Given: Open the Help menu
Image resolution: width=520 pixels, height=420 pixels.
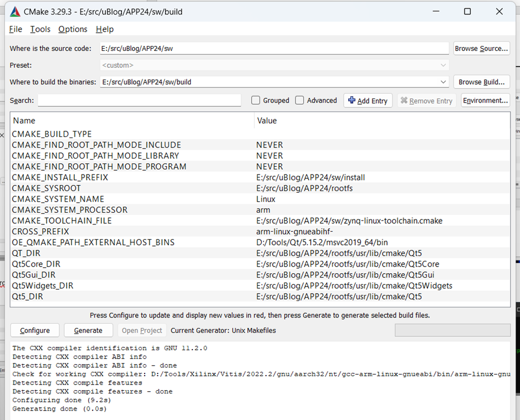Looking at the screenshot, I should coord(104,29).
